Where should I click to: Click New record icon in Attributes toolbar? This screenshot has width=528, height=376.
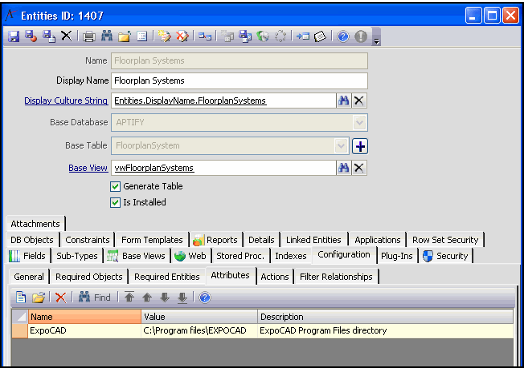[x=21, y=297]
